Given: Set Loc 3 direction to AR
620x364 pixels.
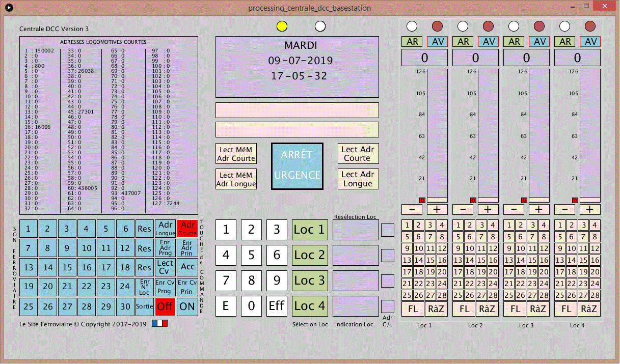Looking at the screenshot, I should [514, 42].
